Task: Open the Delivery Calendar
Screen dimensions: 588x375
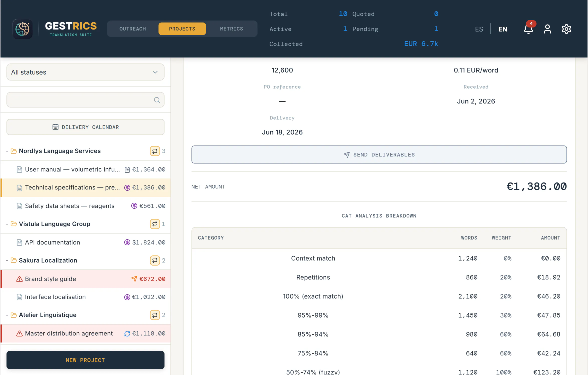Action: (85, 127)
